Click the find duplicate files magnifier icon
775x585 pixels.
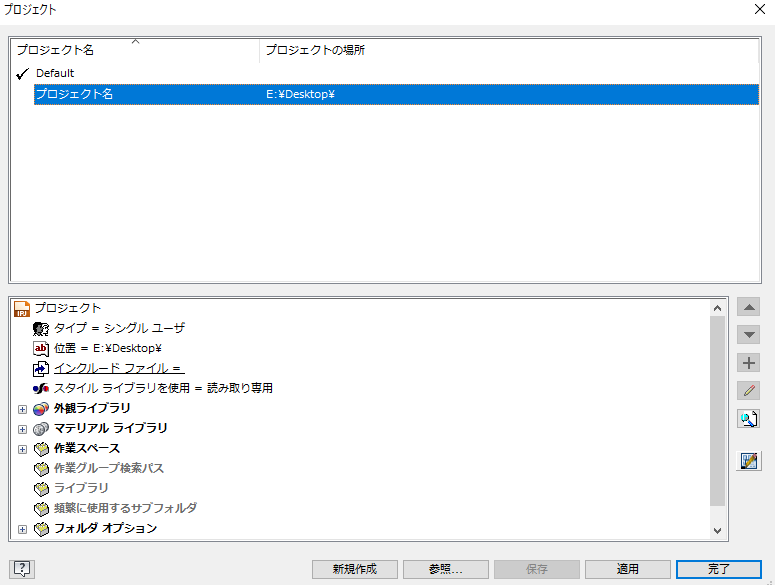tap(748, 419)
